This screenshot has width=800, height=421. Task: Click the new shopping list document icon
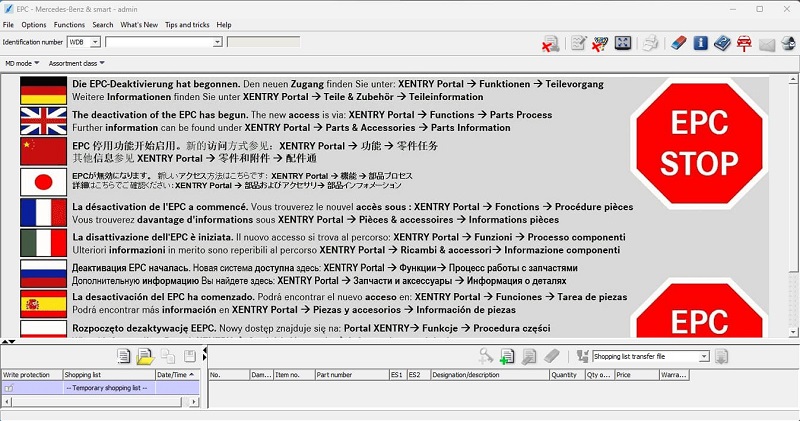tap(123, 356)
